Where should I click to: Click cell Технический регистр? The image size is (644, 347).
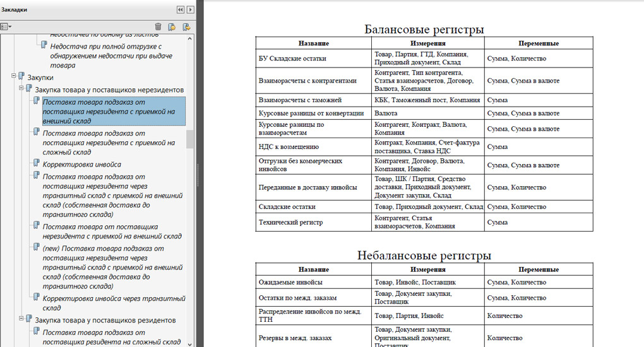tap(313, 222)
